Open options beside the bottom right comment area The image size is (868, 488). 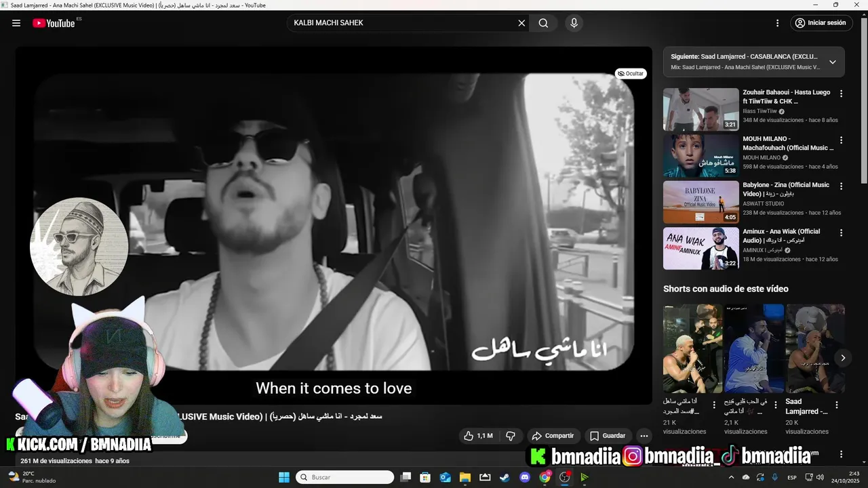coord(842,455)
